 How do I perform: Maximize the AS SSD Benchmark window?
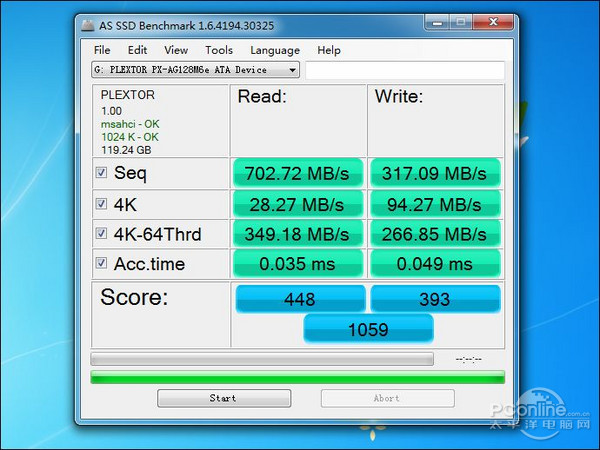(x=461, y=23)
